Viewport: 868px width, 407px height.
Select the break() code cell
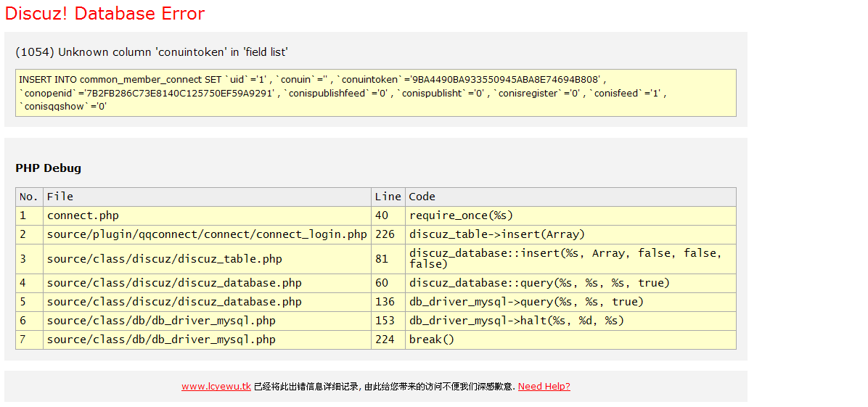click(x=431, y=340)
